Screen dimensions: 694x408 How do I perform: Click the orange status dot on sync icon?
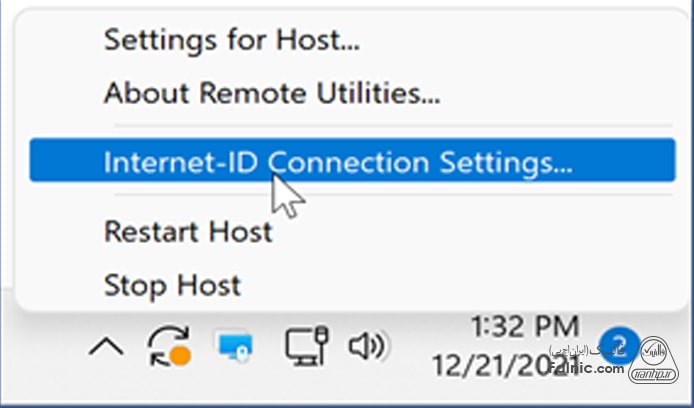(x=181, y=356)
